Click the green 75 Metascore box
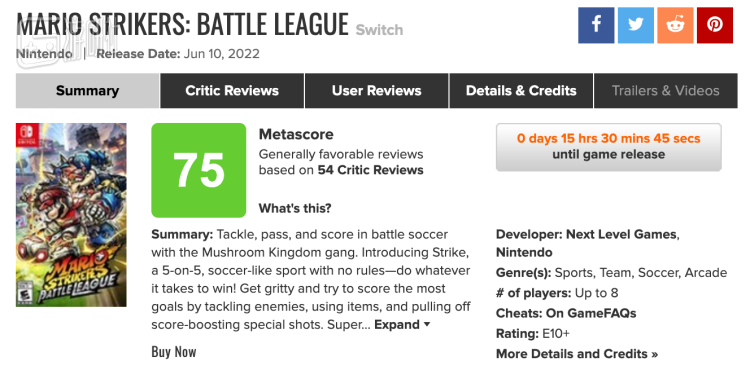 pyautogui.click(x=199, y=170)
